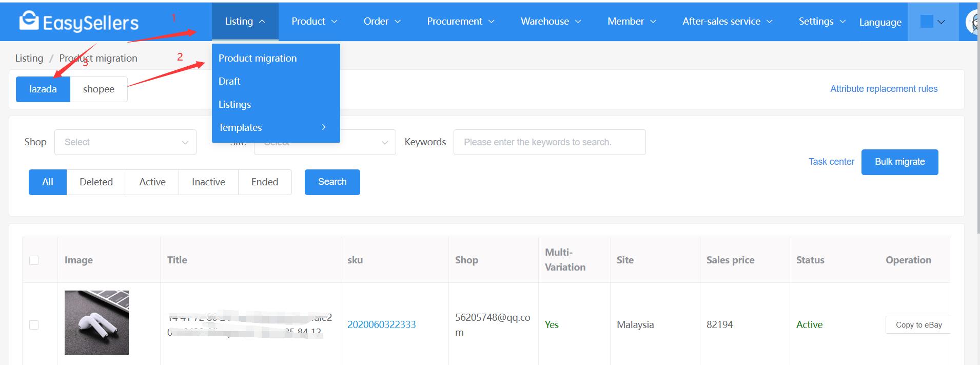Select Draft in the Listing menu

tap(229, 81)
